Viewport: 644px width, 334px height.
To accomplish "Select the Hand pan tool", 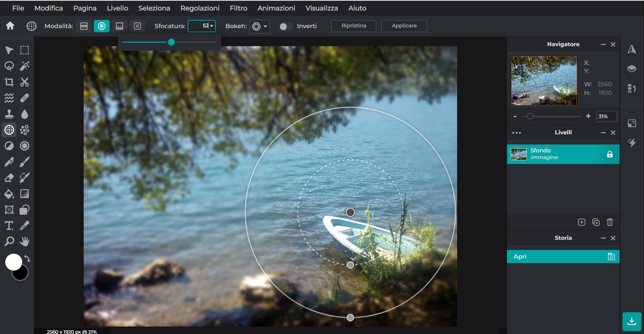I will tap(25, 241).
